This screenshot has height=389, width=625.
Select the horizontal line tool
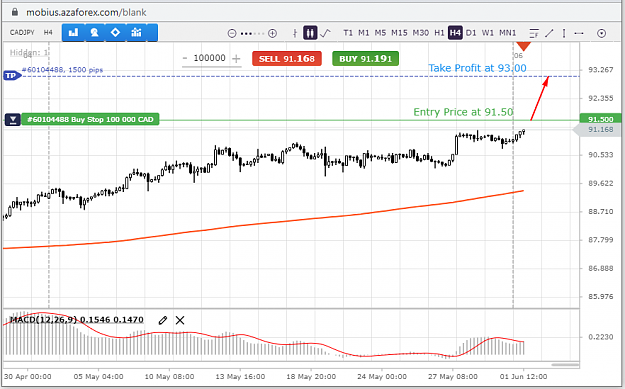[579, 33]
